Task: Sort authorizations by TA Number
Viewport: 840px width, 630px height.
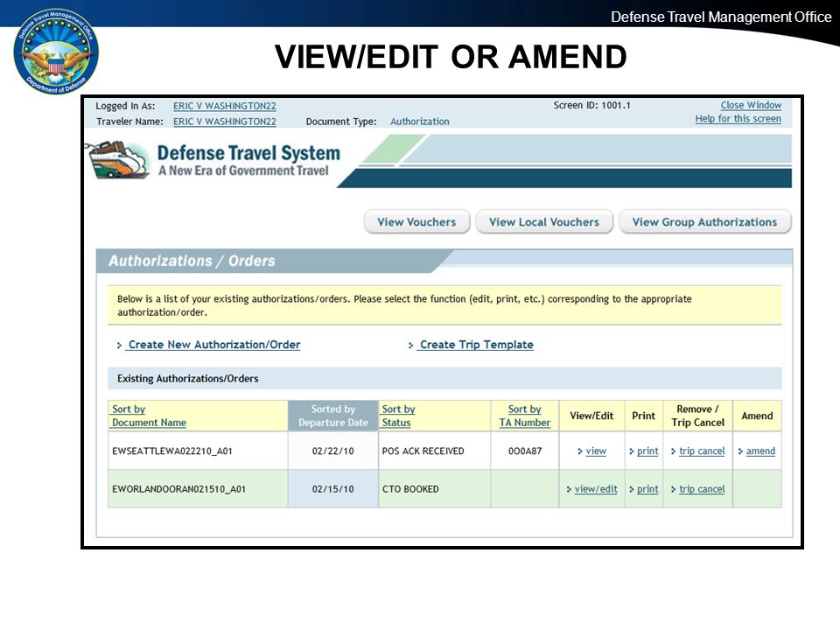Action: (x=524, y=416)
